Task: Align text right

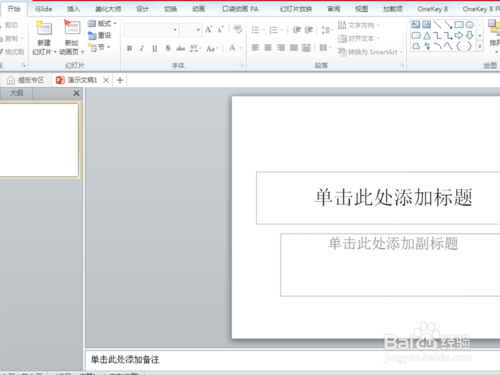Action: [x=281, y=48]
